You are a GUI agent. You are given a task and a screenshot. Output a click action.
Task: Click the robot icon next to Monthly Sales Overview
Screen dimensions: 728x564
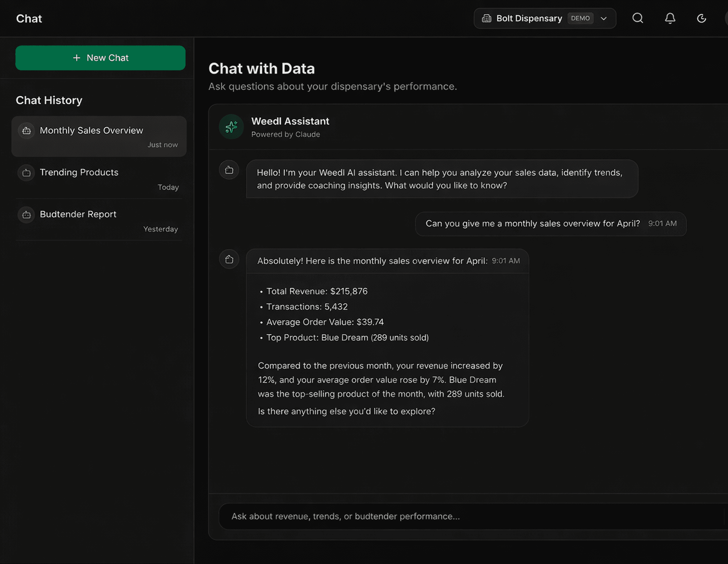click(x=26, y=131)
